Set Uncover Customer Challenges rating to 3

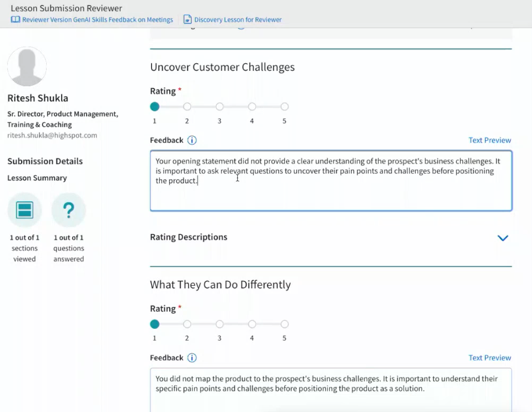point(220,107)
